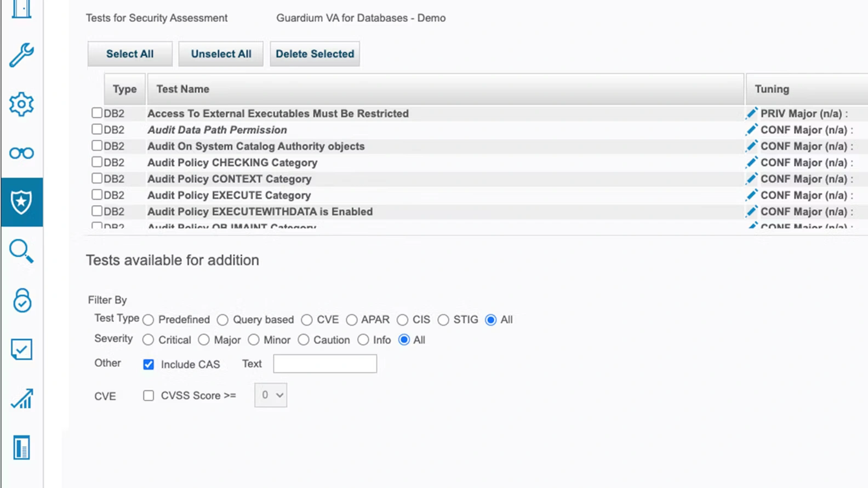Enable the CVSS Score filter checkbox
The image size is (868, 488).
click(149, 395)
